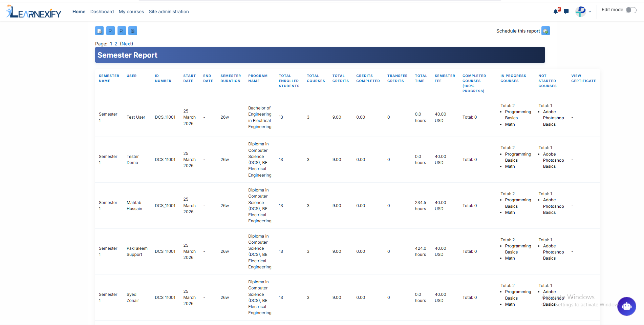644x325 pixels.
Task: Sort by the User column header
Action: [x=132, y=76]
